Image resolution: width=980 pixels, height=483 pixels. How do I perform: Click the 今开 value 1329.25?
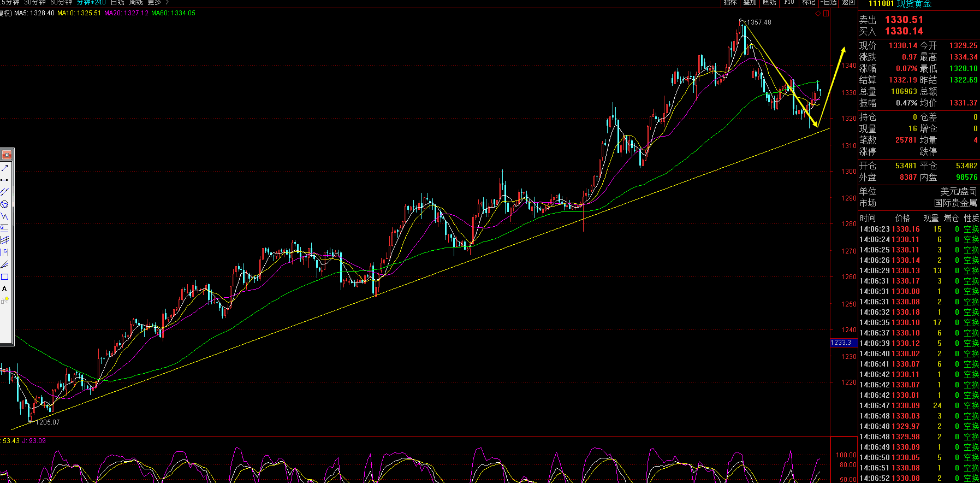(x=964, y=46)
